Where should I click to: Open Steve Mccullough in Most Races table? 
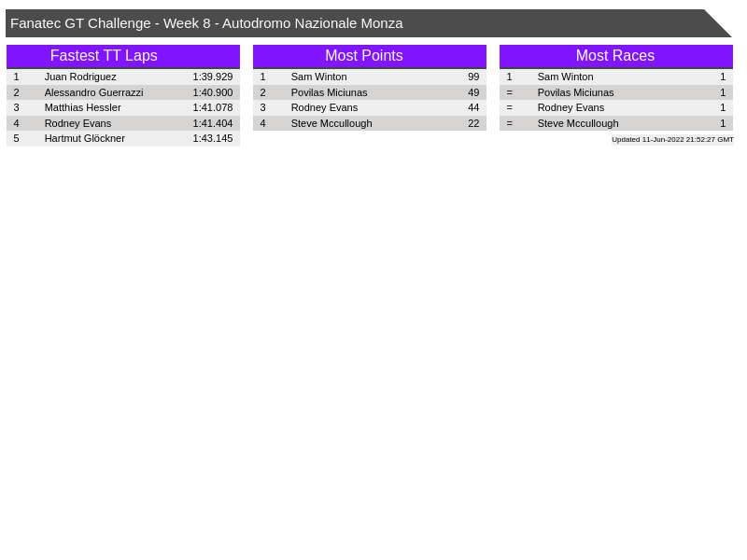pos(577,123)
